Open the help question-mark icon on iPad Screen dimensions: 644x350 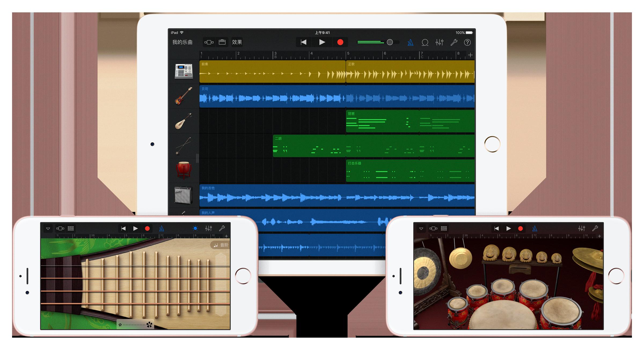point(467,42)
